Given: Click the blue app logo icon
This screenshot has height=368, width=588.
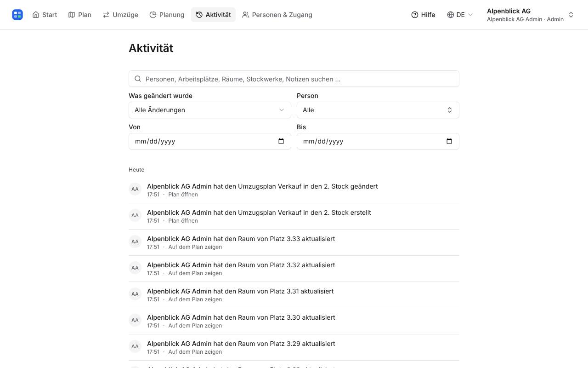Looking at the screenshot, I should click(x=17, y=15).
